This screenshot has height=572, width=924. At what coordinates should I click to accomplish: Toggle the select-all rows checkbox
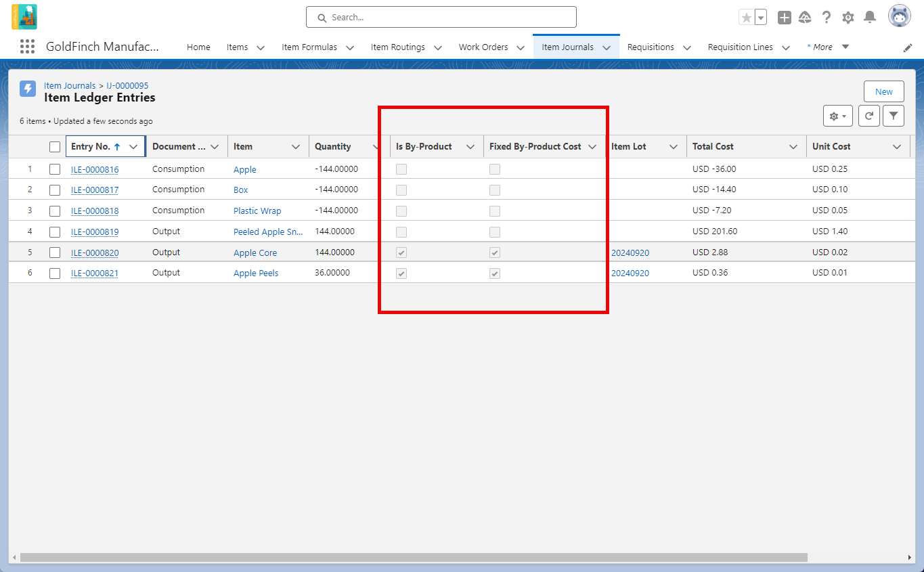click(55, 147)
